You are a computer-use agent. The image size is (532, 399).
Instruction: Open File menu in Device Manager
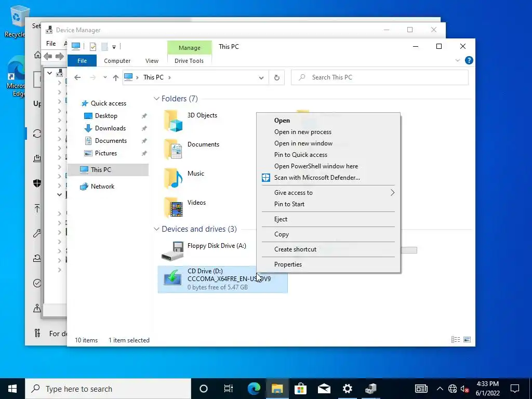51,44
